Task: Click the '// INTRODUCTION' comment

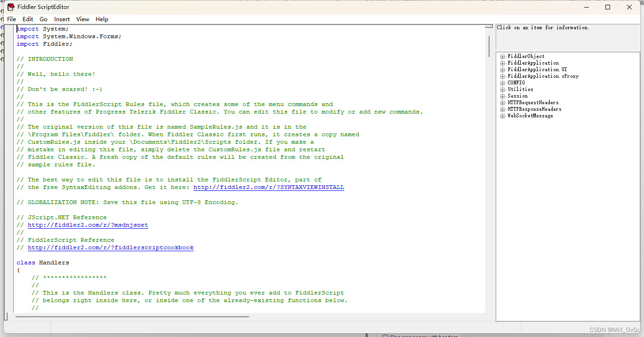Action: pos(45,59)
